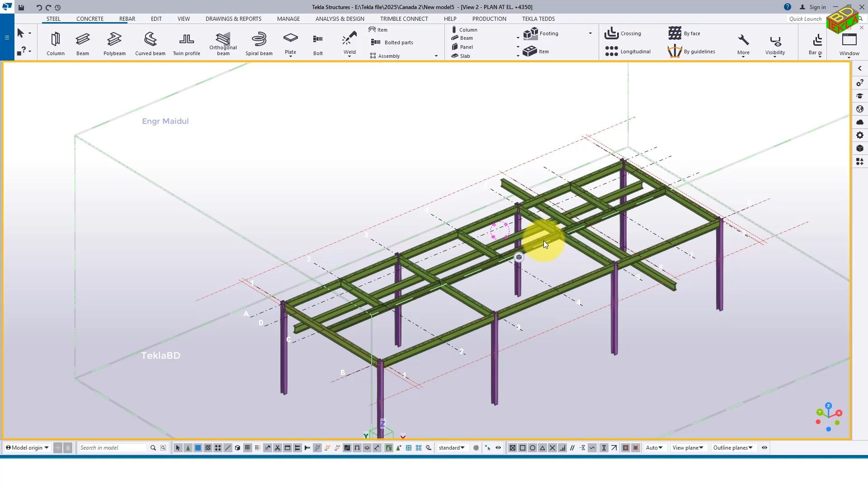Open the standard selection filter combo box
The image size is (868, 488).
click(x=451, y=448)
